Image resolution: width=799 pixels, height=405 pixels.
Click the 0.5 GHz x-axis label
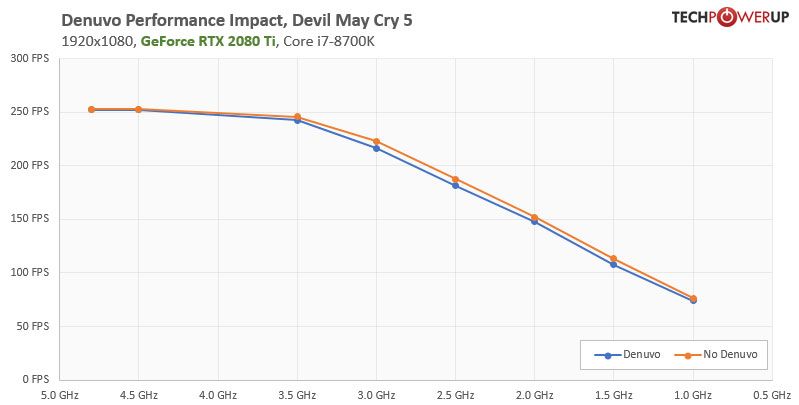pyautogui.click(x=771, y=395)
